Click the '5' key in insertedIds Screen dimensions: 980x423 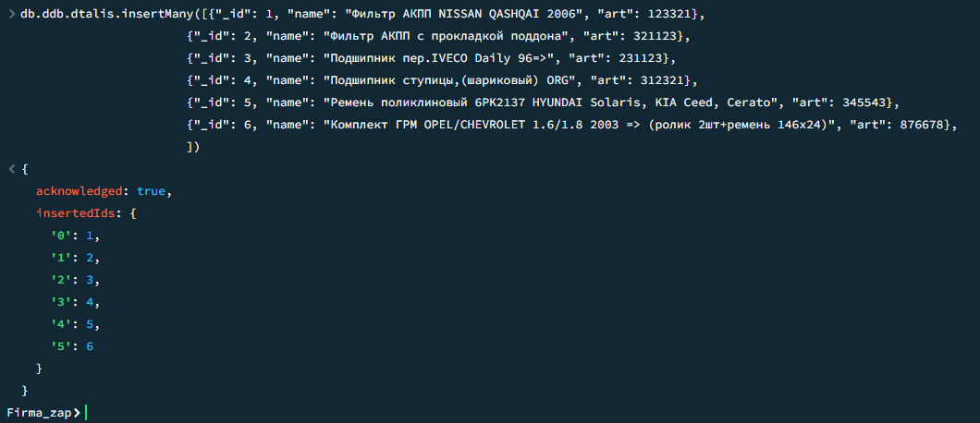pos(59,346)
